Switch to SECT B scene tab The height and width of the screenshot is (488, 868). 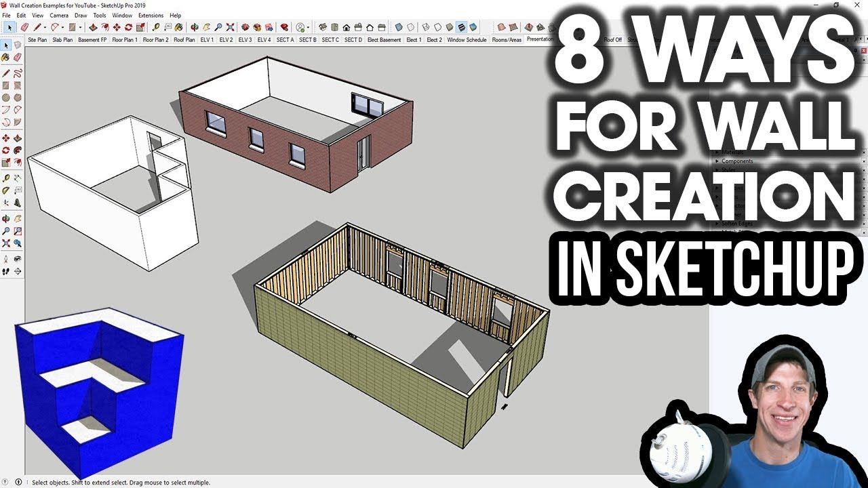point(308,40)
